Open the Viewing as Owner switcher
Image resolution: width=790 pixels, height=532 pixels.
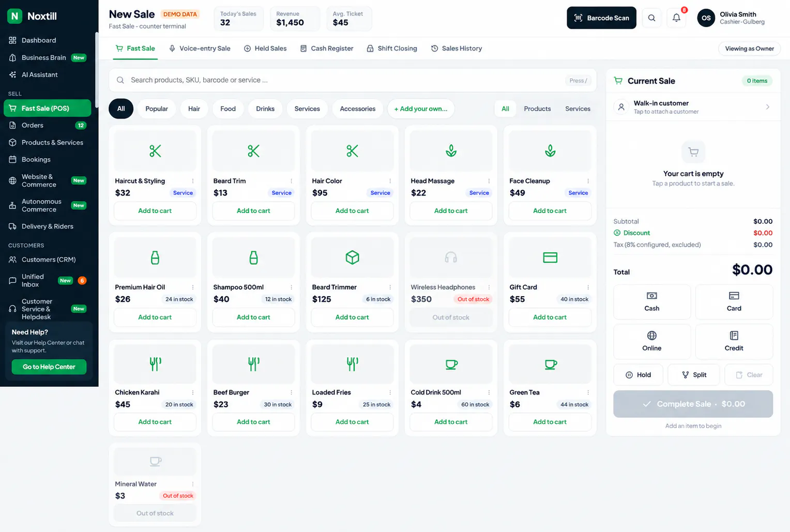point(749,49)
